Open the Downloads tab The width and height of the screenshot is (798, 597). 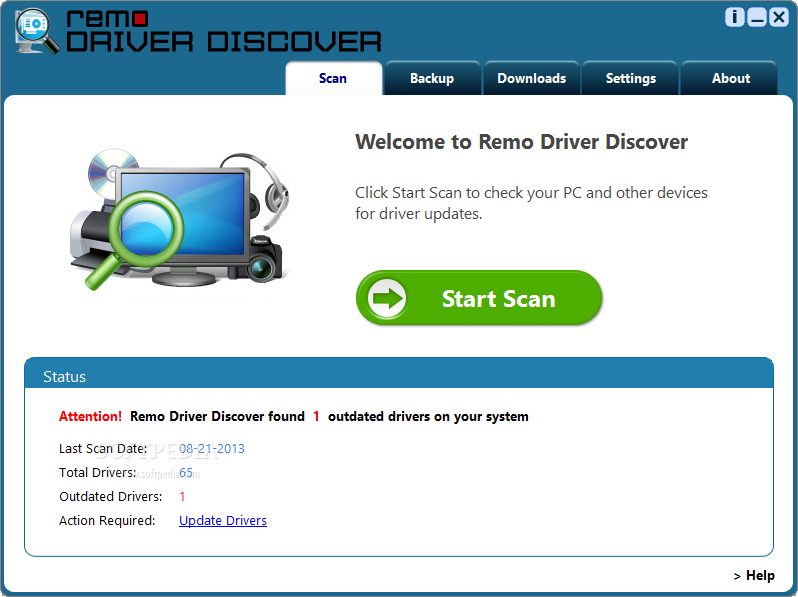point(531,78)
